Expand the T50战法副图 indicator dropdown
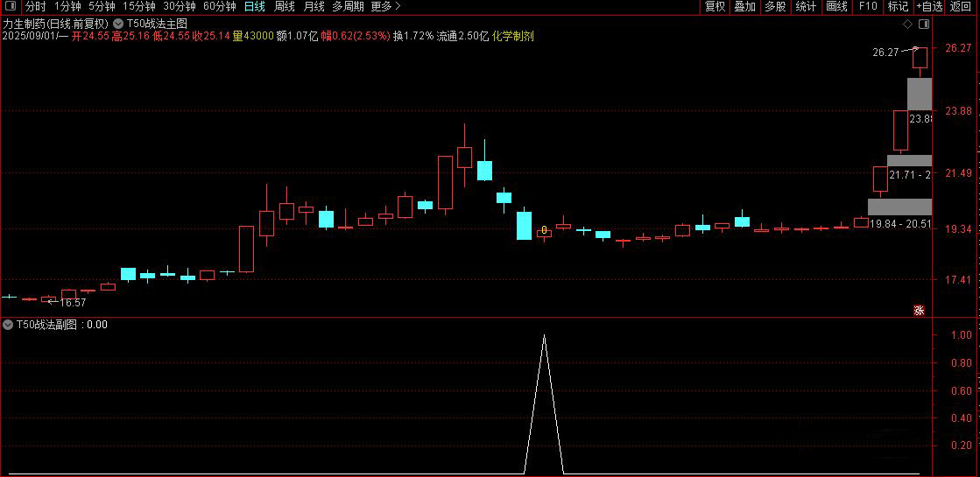 coord(8,325)
